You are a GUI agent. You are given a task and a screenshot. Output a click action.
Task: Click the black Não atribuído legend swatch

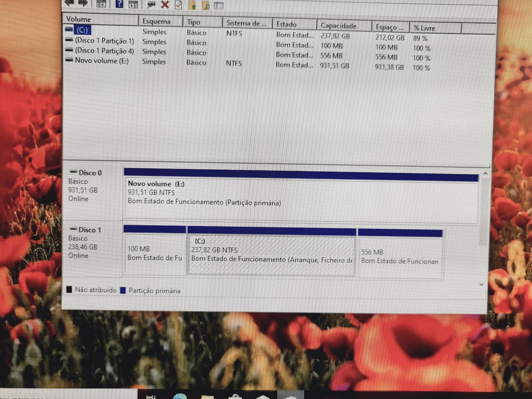click(69, 289)
